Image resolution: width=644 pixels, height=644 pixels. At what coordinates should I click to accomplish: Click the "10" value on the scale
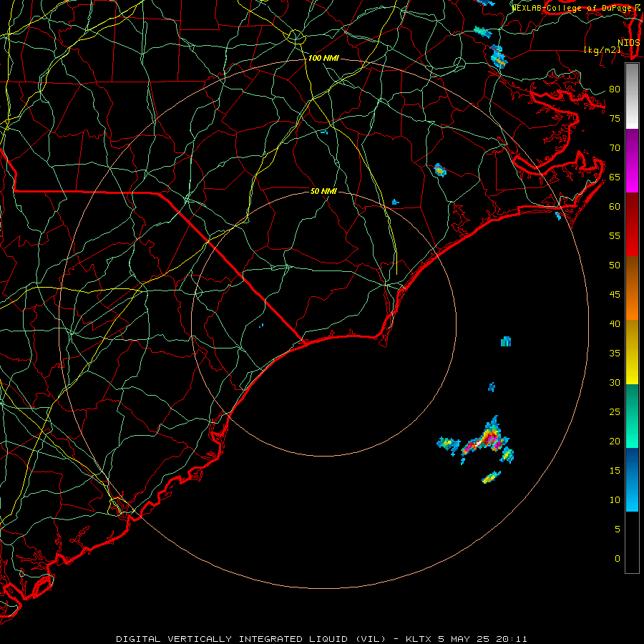(615, 500)
